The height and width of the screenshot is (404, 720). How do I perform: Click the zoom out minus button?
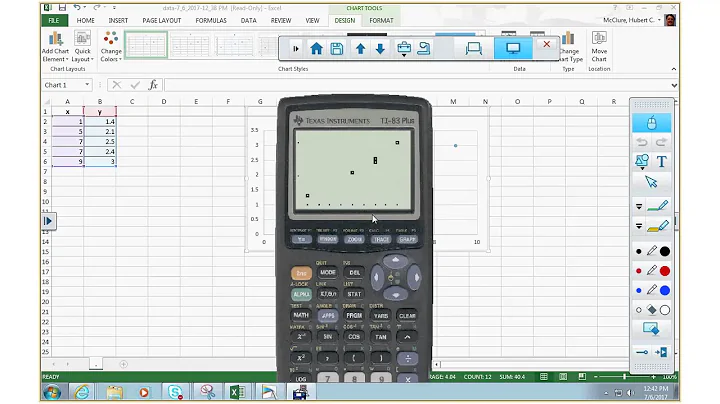click(x=596, y=376)
